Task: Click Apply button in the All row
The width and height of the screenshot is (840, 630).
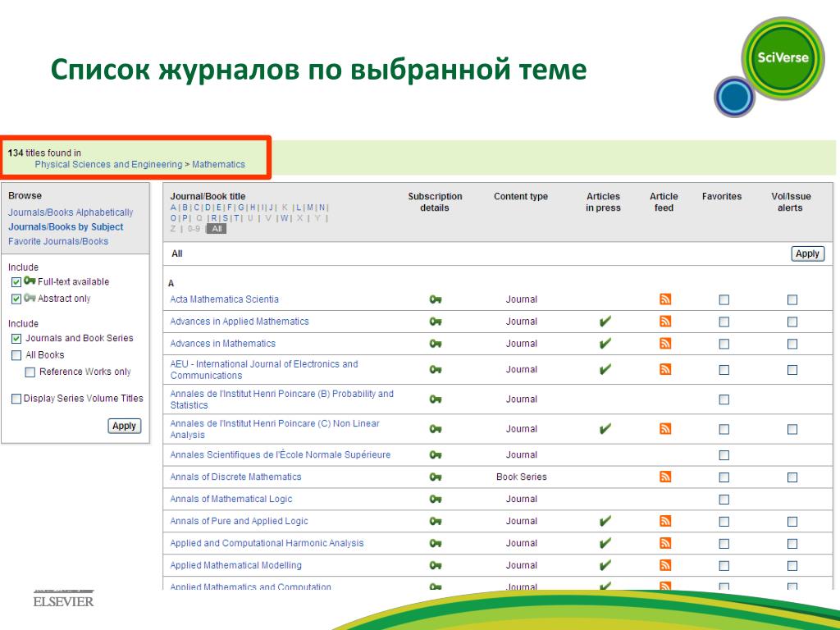Action: (x=807, y=254)
